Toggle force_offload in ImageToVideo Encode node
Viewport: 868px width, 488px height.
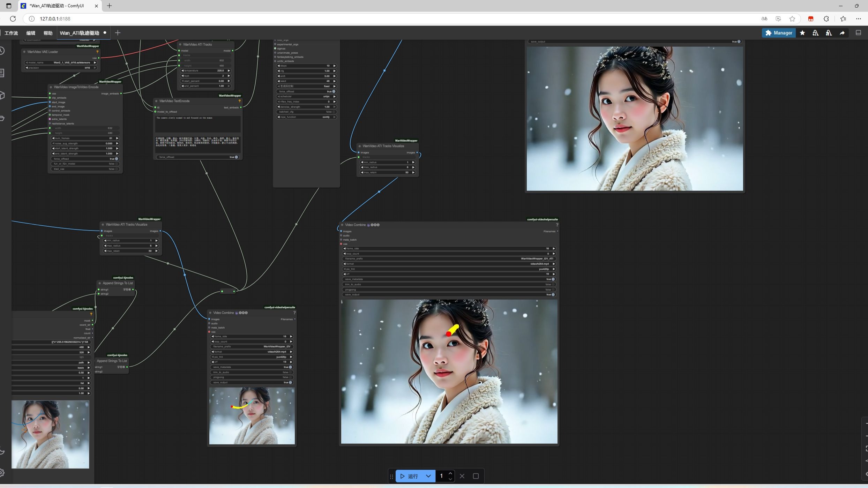(x=116, y=159)
